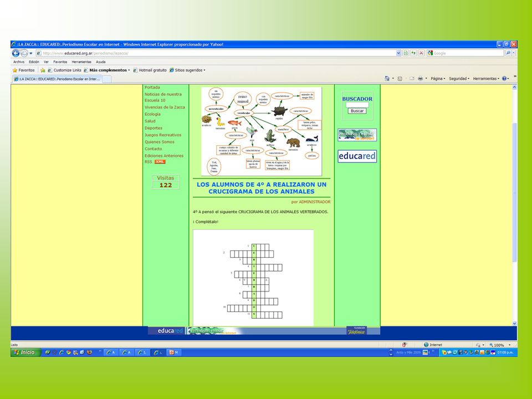
Task: Open the Hotmail gratuito favorite
Action: click(150, 70)
